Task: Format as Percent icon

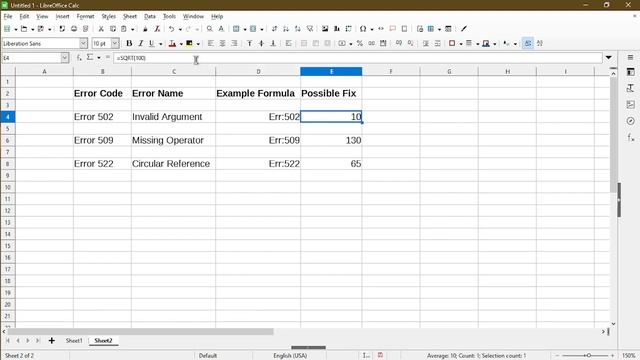Action: pyautogui.click(x=360, y=43)
